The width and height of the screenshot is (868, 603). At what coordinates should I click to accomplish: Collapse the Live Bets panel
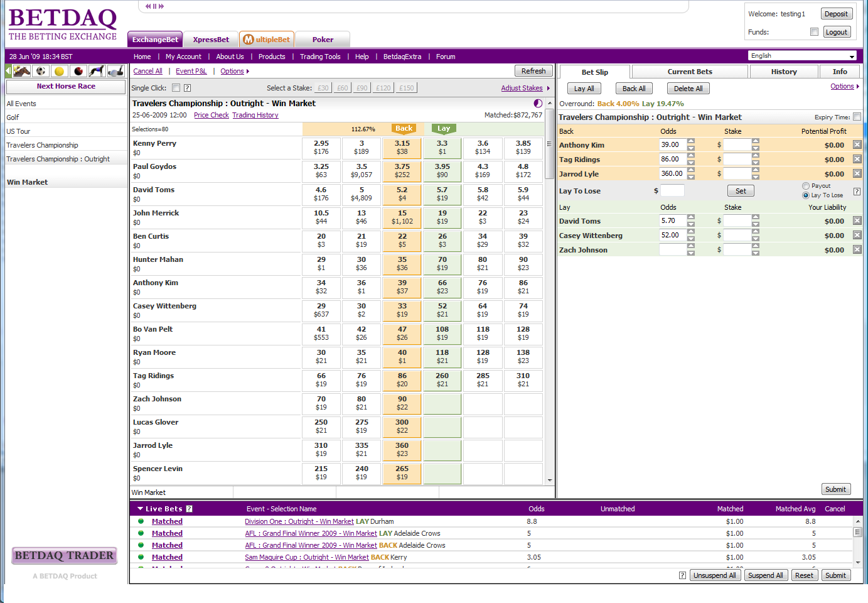(x=139, y=509)
